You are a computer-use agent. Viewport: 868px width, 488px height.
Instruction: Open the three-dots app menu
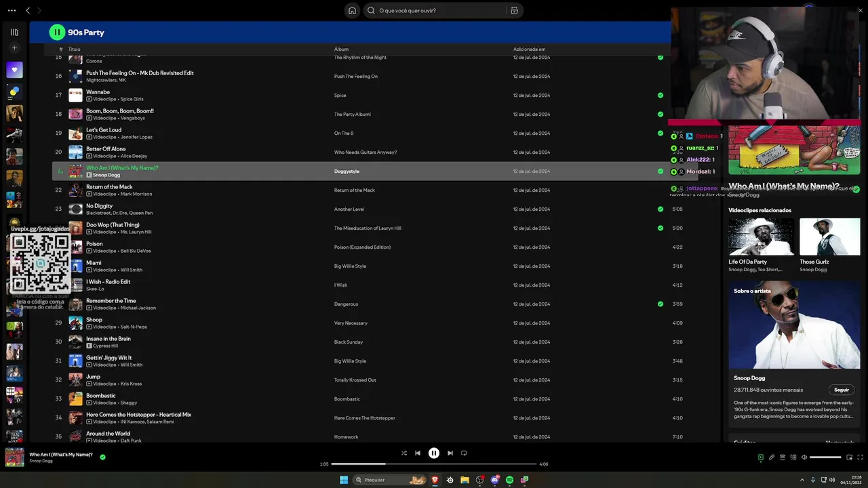point(12,10)
